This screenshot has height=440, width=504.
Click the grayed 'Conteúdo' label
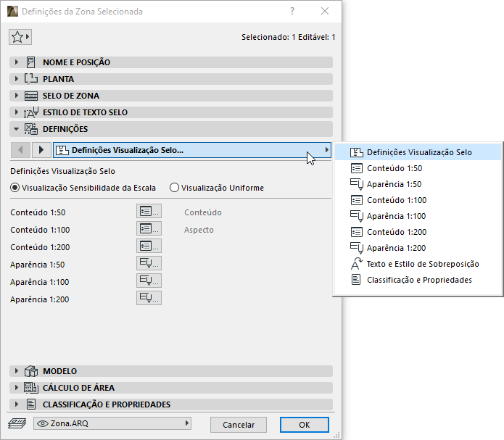(203, 212)
